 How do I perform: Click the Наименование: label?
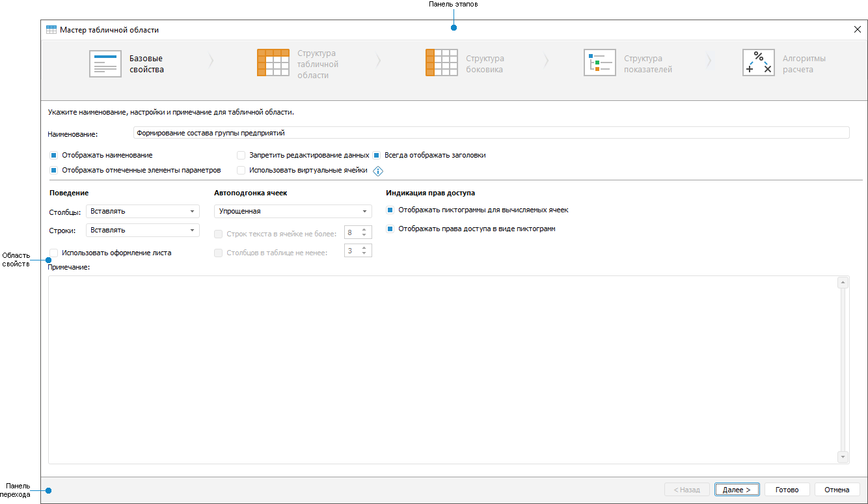pyautogui.click(x=73, y=134)
